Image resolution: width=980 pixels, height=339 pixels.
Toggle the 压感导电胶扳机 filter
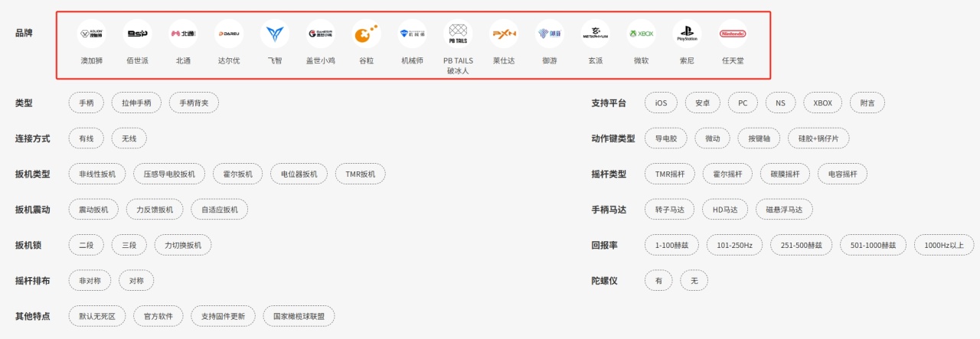tap(169, 174)
